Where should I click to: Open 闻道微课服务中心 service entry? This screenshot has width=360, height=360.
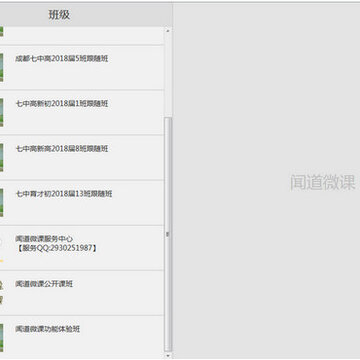(82, 248)
